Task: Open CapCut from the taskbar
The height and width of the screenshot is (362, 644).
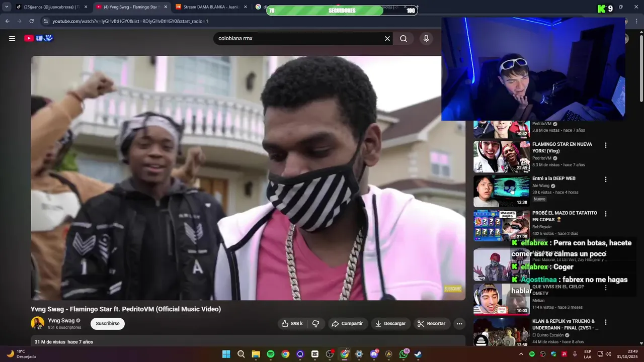Action: coord(315,354)
